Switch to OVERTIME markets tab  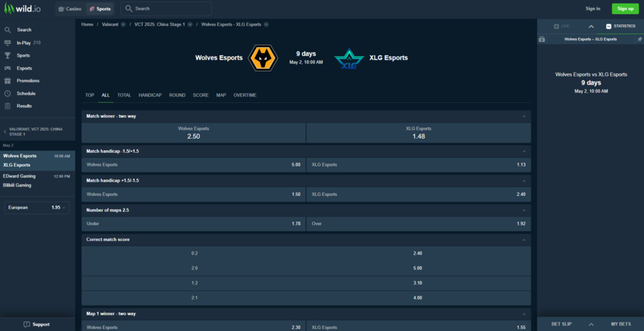click(x=245, y=95)
